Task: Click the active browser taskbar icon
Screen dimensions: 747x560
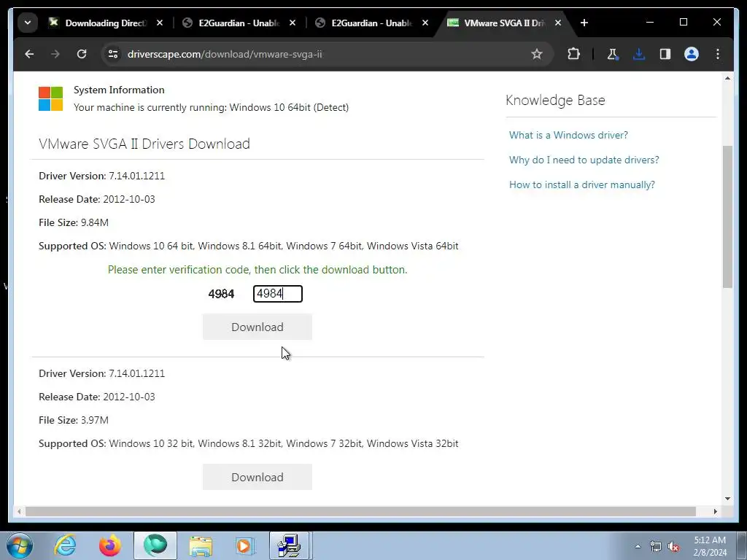Action: [155, 545]
